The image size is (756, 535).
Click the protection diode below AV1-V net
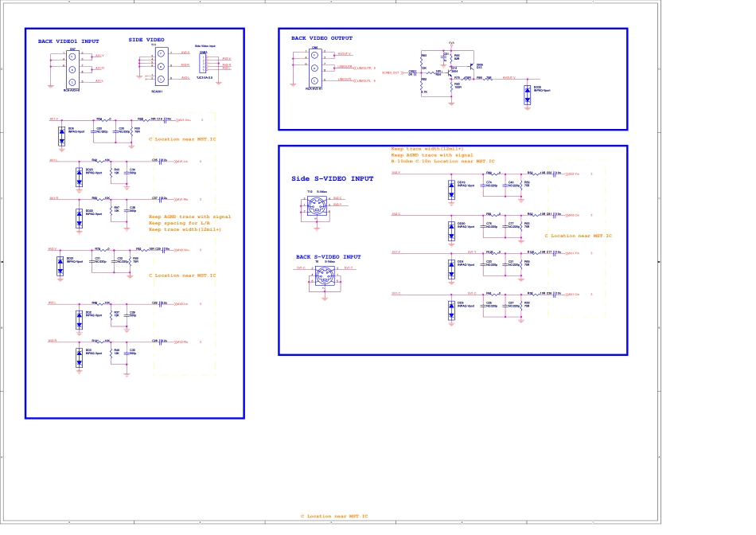(62, 136)
